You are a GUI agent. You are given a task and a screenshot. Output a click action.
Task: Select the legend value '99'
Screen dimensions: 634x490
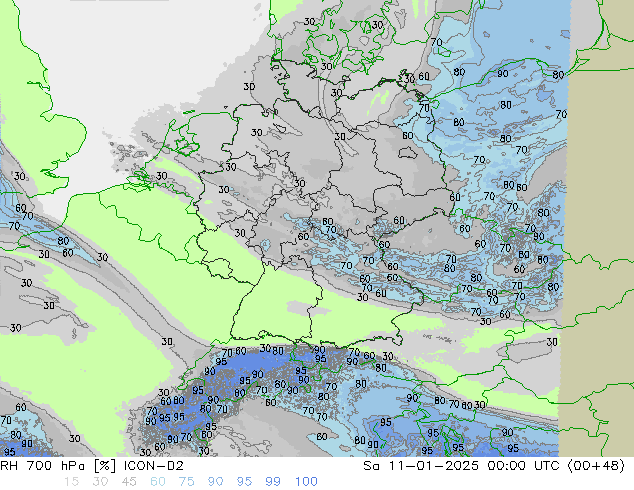pyautogui.click(x=273, y=482)
